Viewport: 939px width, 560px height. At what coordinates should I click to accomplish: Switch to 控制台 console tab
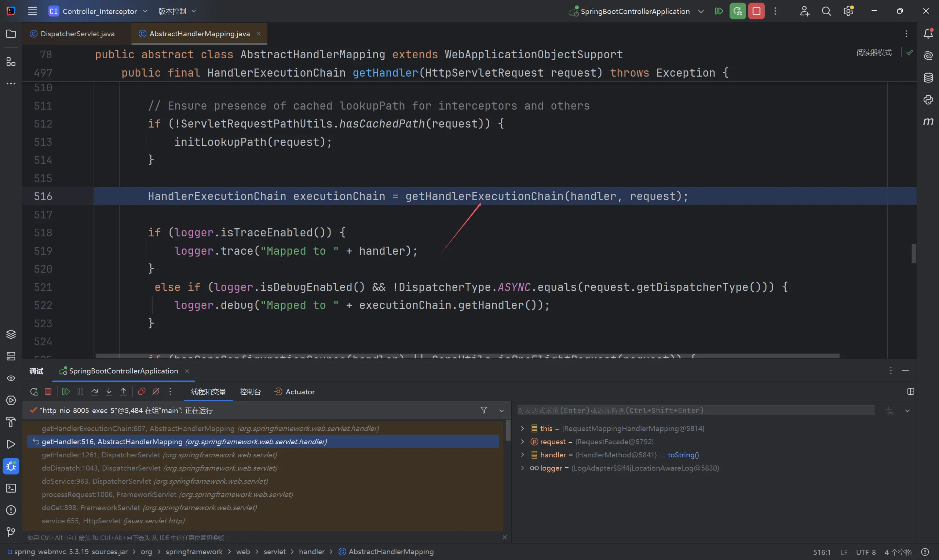pyautogui.click(x=250, y=392)
